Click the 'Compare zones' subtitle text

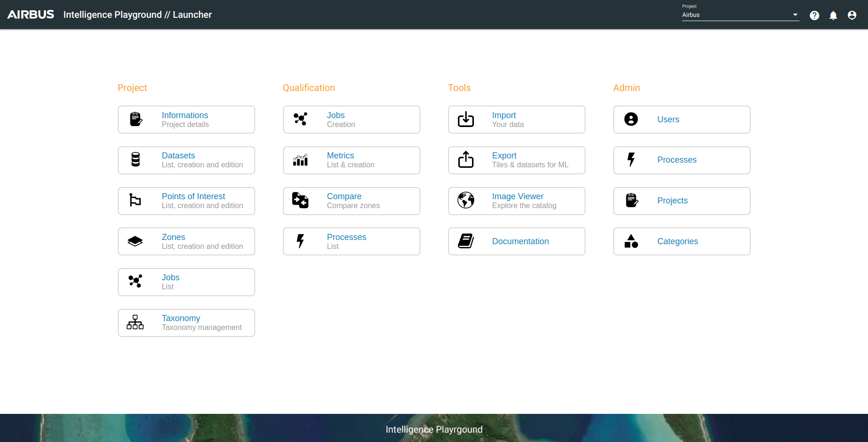coord(353,206)
